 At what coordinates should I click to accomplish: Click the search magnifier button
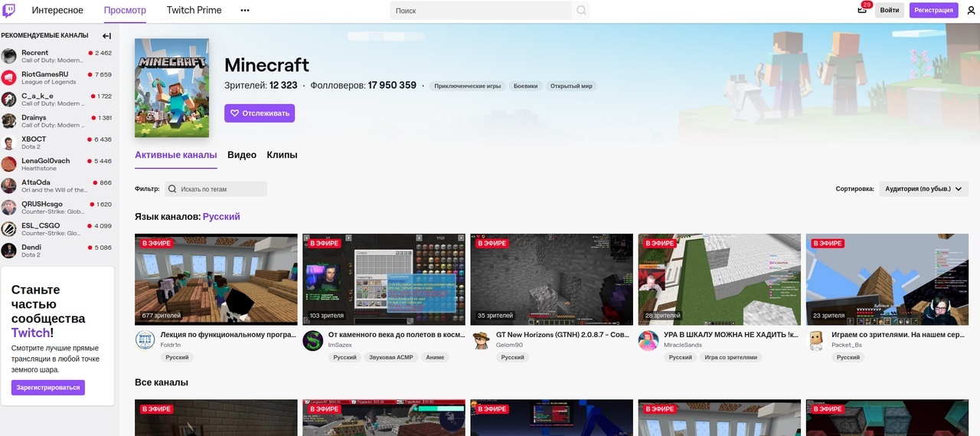click(x=582, y=11)
